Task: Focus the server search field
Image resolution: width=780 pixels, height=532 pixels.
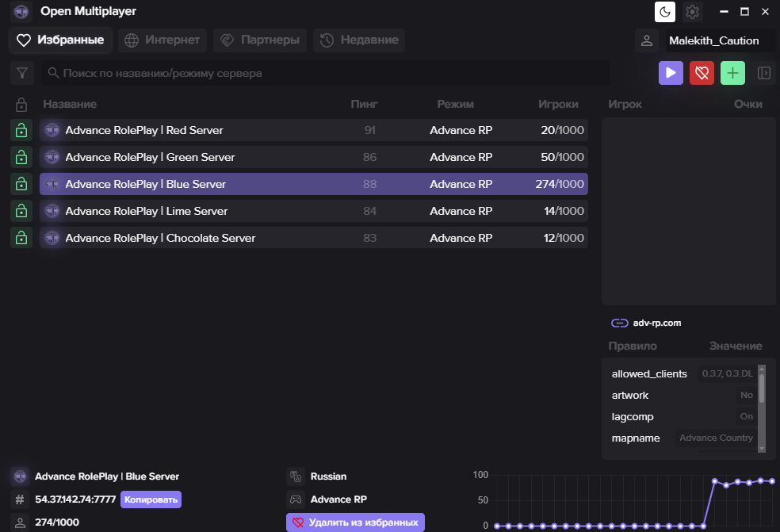Action: 325,73
